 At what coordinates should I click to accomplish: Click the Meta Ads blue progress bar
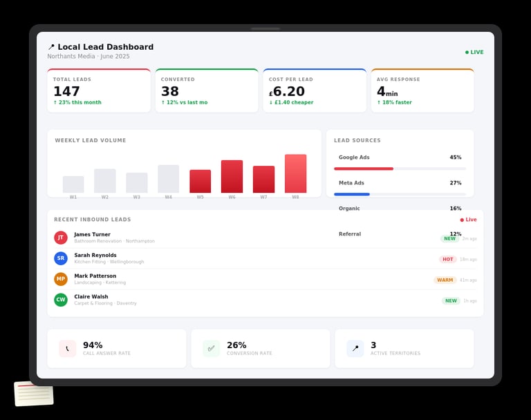(x=352, y=194)
